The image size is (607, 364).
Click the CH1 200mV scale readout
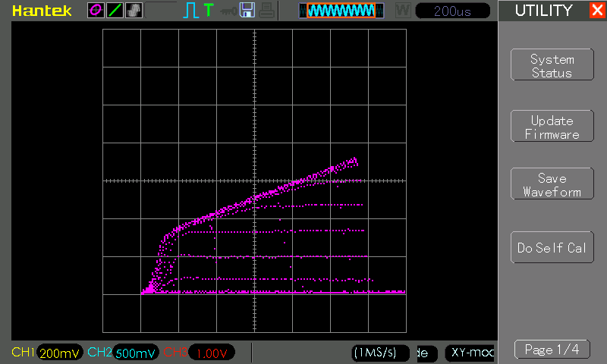click(60, 353)
